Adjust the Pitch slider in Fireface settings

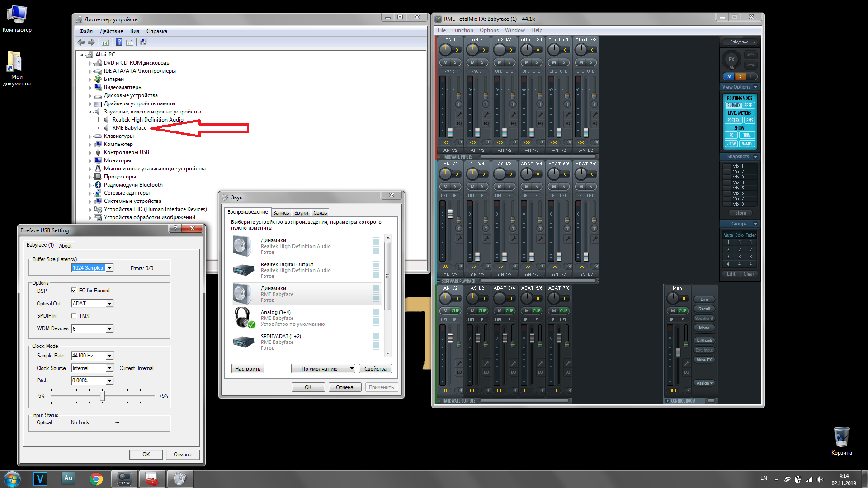click(103, 396)
